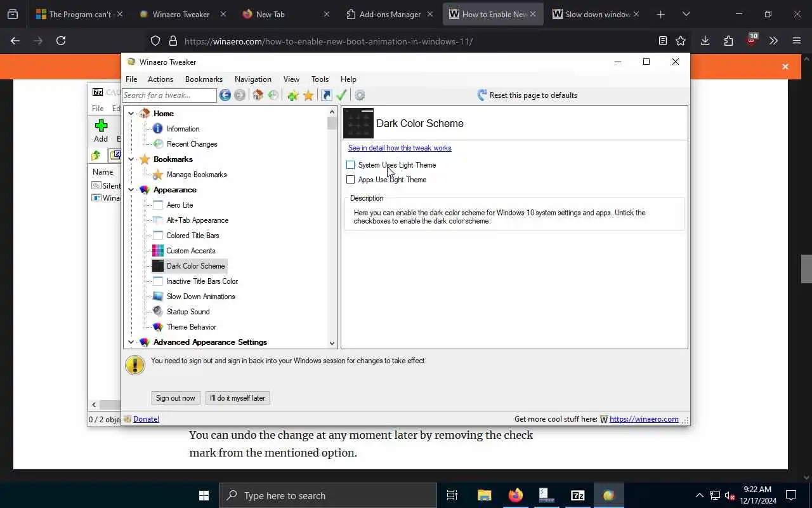This screenshot has width=812, height=508.
Task: Click the tree panel scroll down arrow
Action: [332, 343]
